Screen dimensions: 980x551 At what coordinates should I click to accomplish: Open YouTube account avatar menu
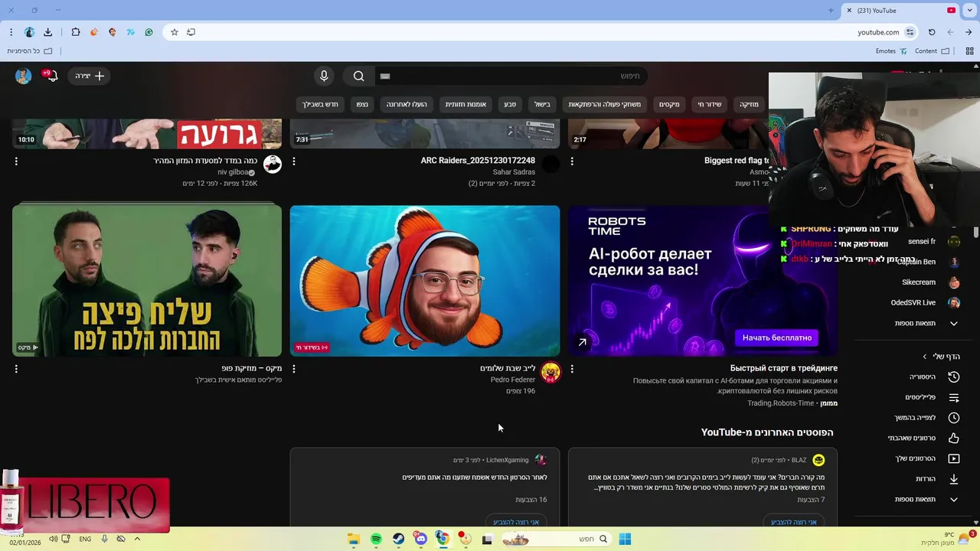pyautogui.click(x=23, y=76)
